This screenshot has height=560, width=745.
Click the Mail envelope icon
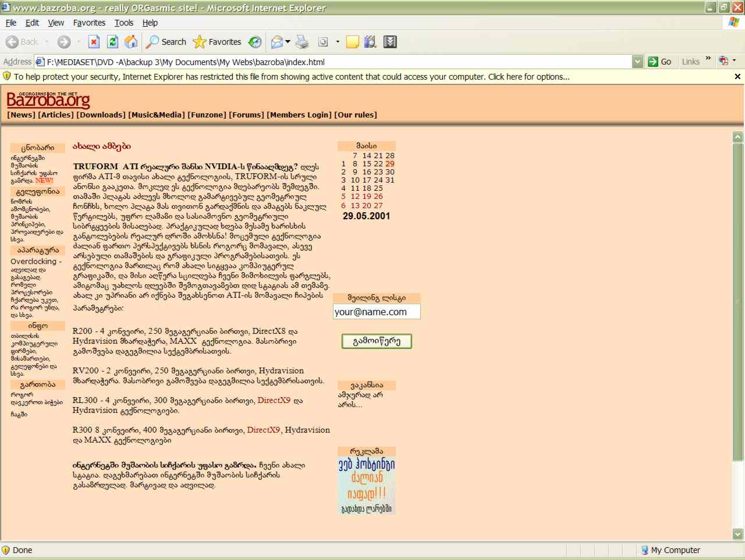click(277, 42)
